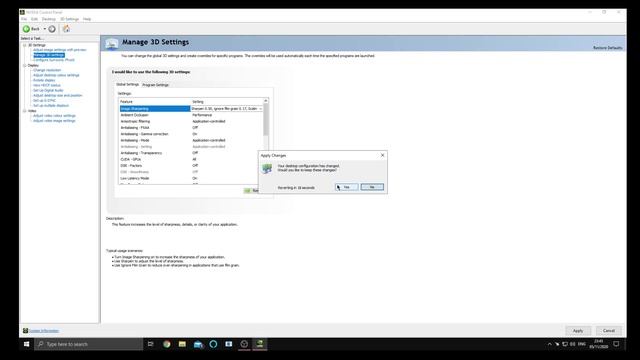Open Adjust desktop colour settings
This screenshot has width=640, height=360.
(x=56, y=75)
